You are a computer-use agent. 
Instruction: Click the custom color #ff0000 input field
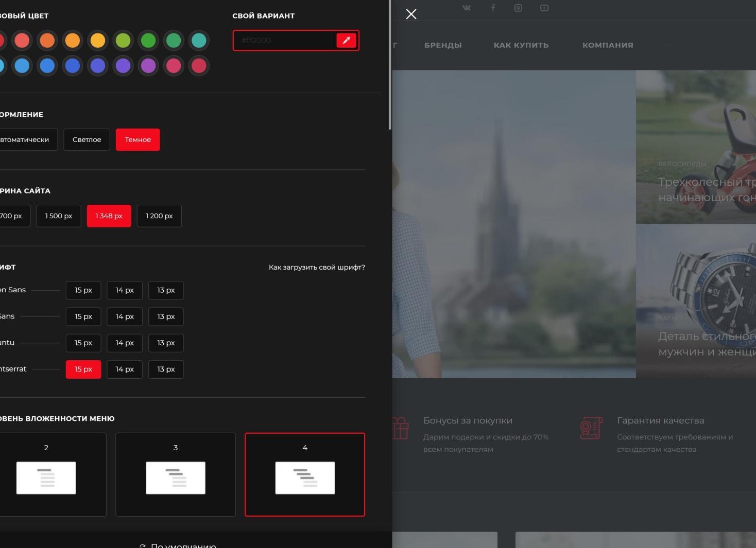[x=285, y=41]
